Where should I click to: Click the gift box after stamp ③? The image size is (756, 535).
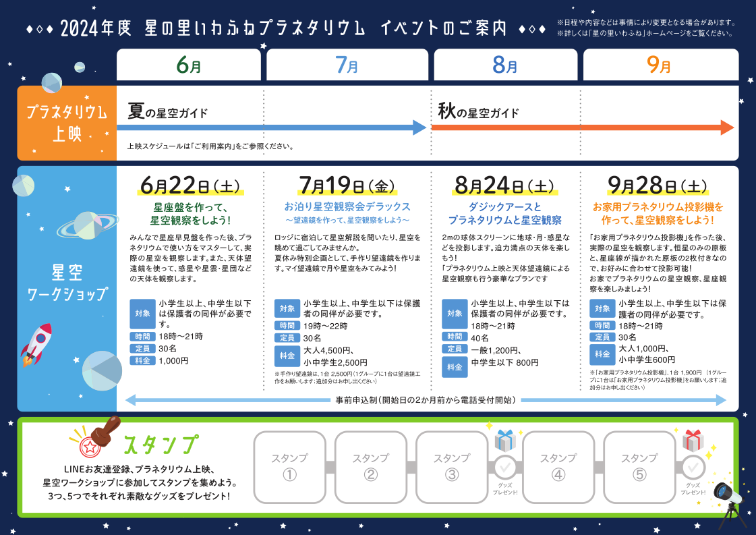504,441
